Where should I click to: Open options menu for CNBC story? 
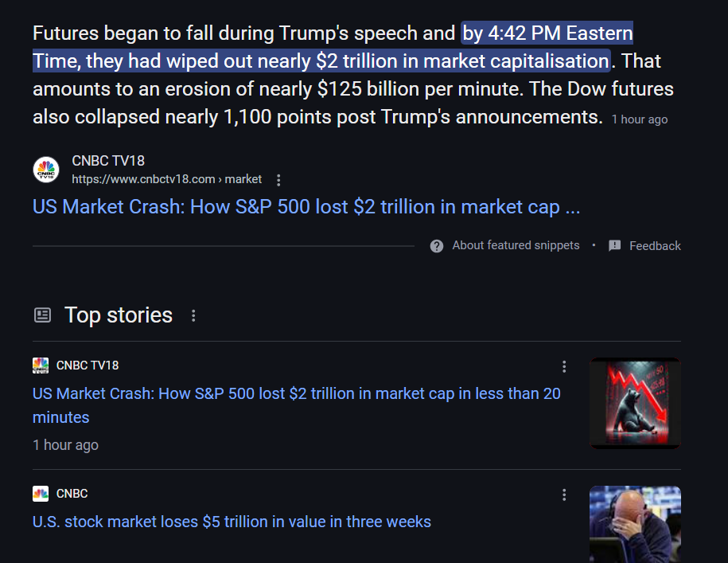tap(564, 495)
